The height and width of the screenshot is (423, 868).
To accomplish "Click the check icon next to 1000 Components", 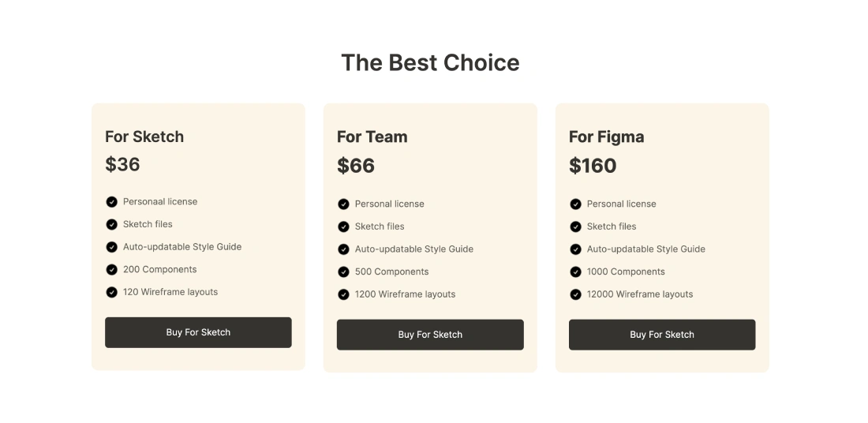I will pos(575,272).
